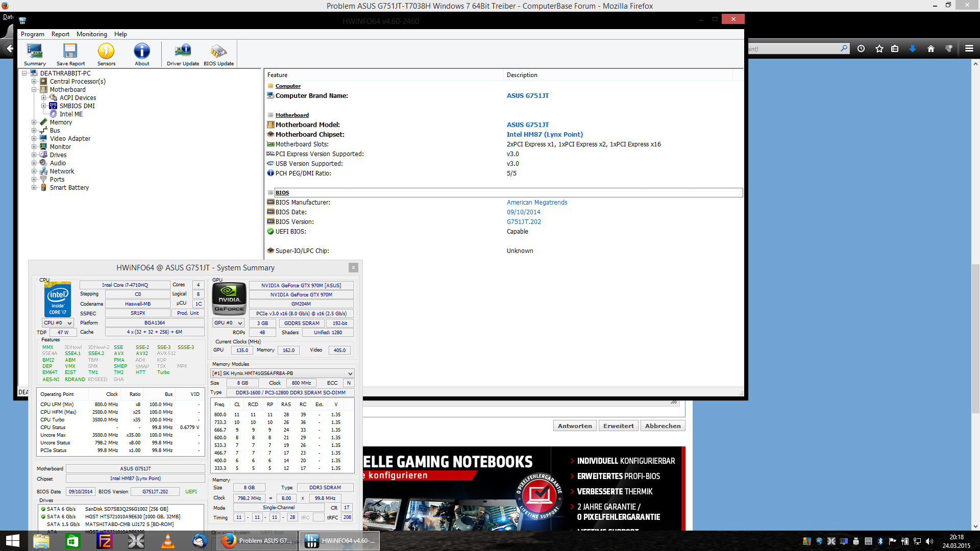Open VLC media player from taskbar
Screen dimensions: 980x551
(x=167, y=541)
